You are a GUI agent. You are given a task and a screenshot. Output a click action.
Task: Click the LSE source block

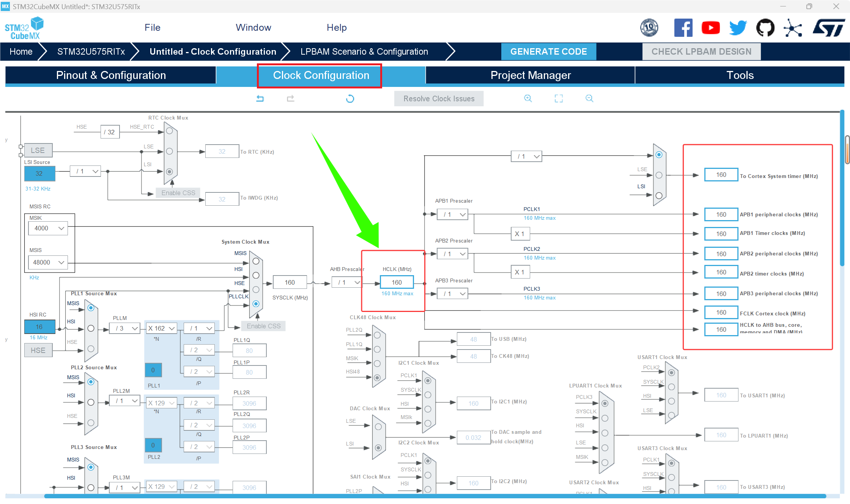(38, 150)
